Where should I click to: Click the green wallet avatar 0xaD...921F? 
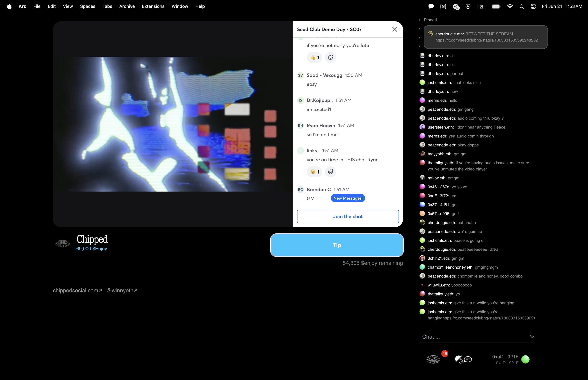[x=525, y=359]
